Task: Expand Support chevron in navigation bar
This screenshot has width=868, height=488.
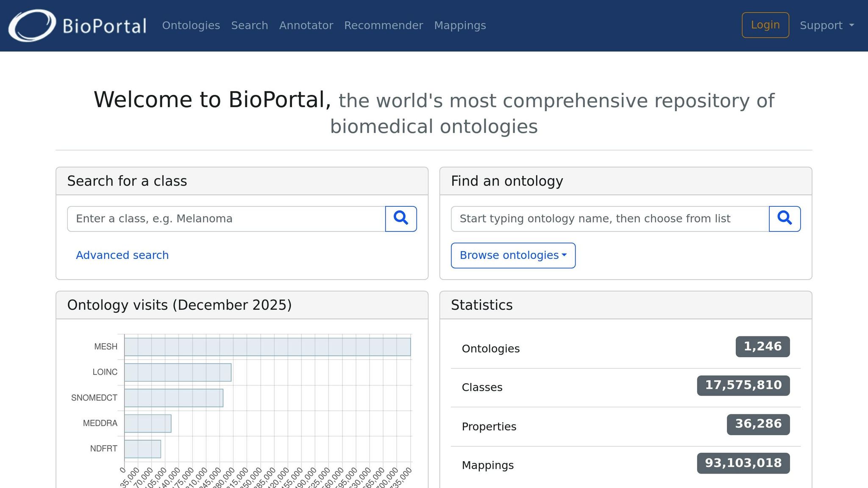Action: pos(852,25)
